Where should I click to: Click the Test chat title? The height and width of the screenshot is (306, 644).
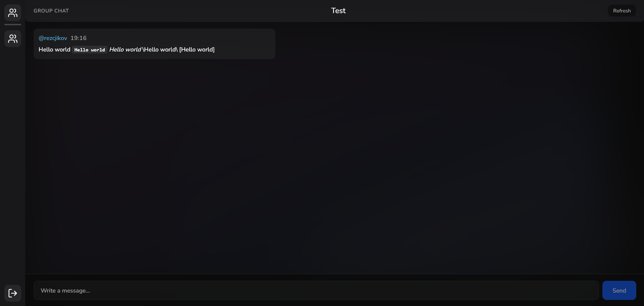pyautogui.click(x=338, y=11)
